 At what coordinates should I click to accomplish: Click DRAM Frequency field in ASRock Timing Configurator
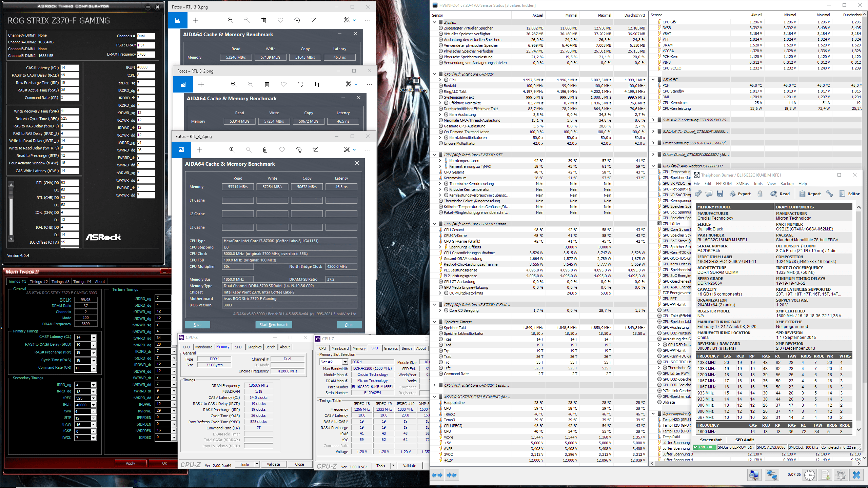[x=146, y=54]
